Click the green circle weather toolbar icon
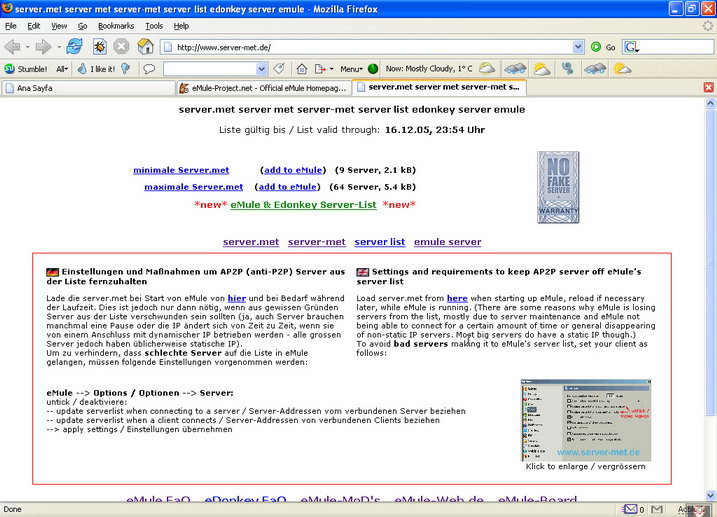Image resolution: width=717 pixels, height=517 pixels. click(x=373, y=69)
